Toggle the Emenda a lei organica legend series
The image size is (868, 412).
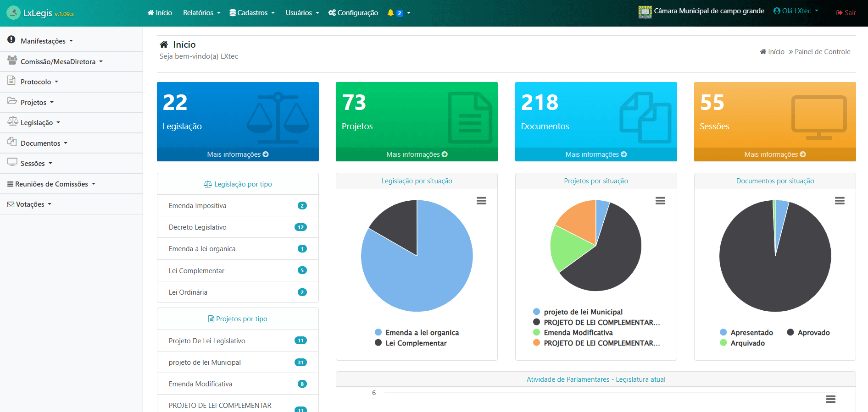click(x=422, y=333)
